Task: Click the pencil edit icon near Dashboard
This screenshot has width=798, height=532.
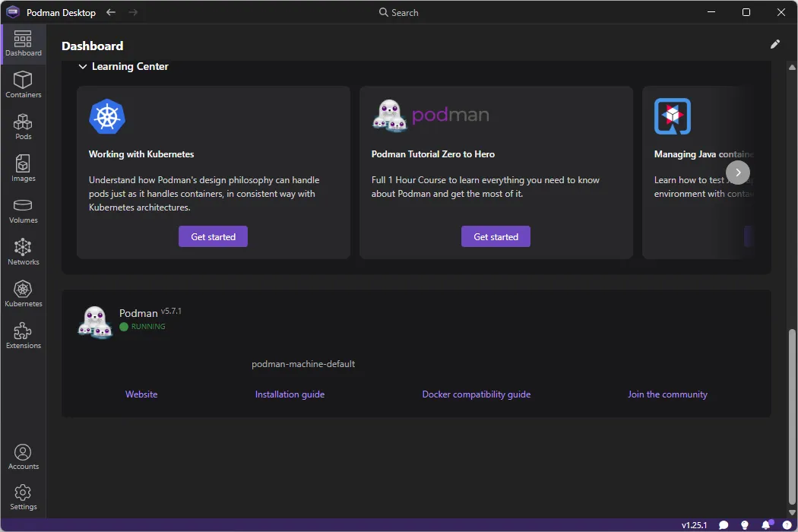Action: pos(774,44)
